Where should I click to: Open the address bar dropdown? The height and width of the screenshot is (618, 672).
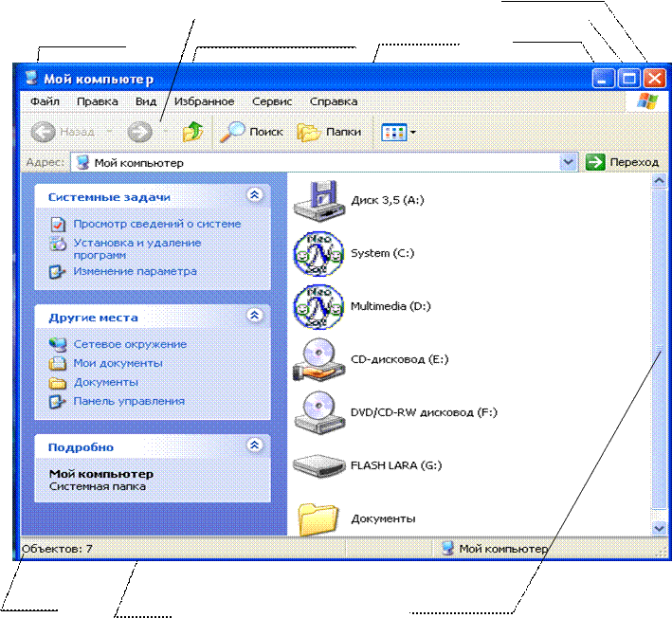tap(569, 162)
